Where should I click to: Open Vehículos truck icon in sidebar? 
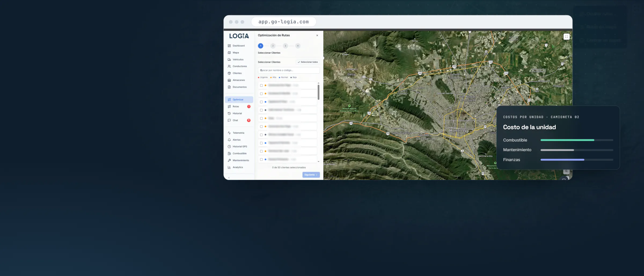pos(229,60)
